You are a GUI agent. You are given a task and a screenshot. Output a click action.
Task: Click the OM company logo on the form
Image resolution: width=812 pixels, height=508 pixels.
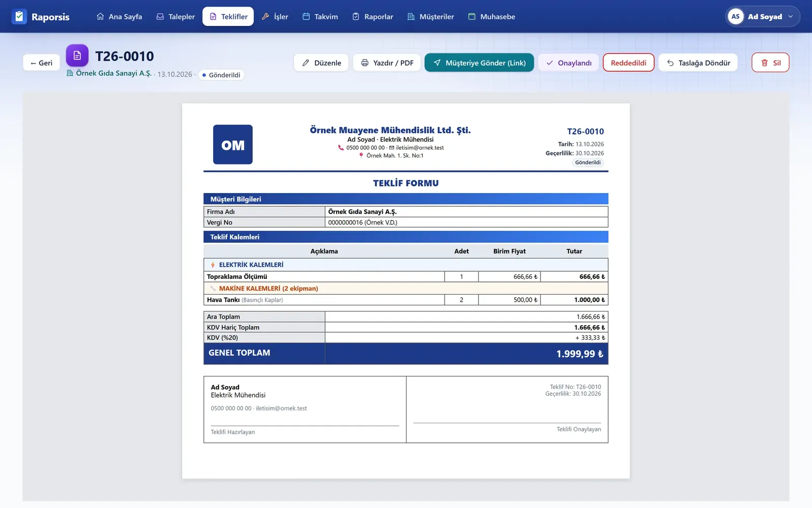(233, 144)
